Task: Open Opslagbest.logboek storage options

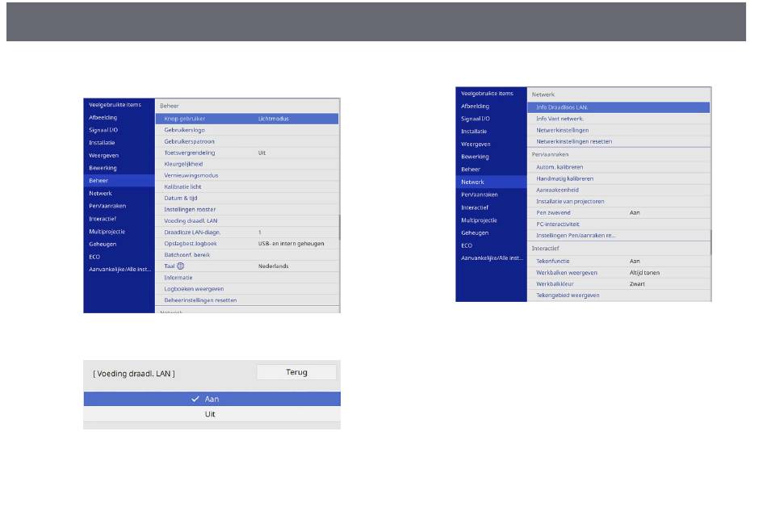Action: point(247,244)
